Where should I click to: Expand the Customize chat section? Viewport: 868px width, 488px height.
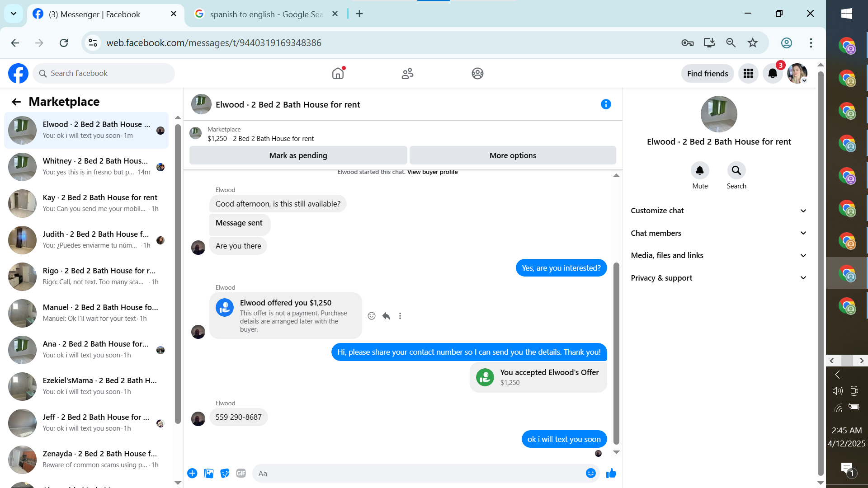pos(719,211)
